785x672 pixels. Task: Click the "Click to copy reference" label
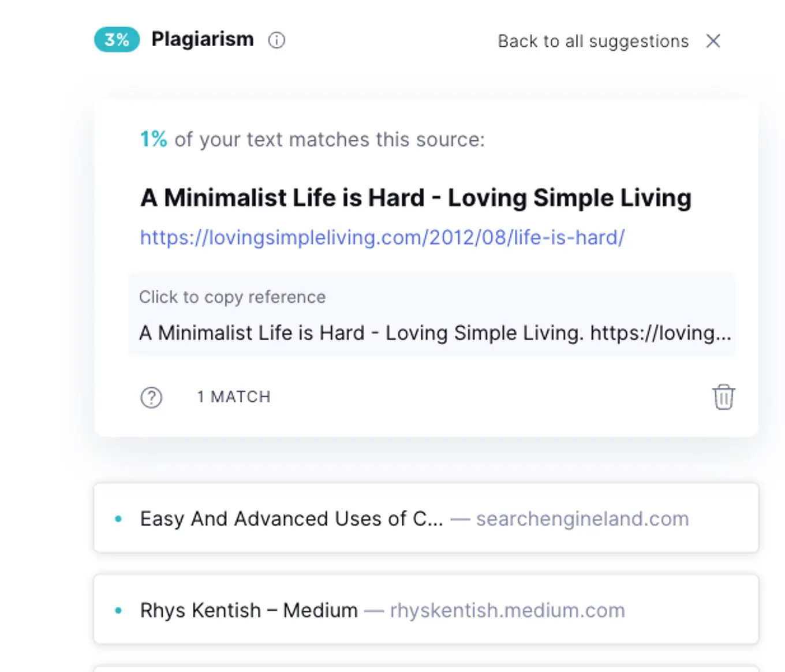tap(232, 297)
